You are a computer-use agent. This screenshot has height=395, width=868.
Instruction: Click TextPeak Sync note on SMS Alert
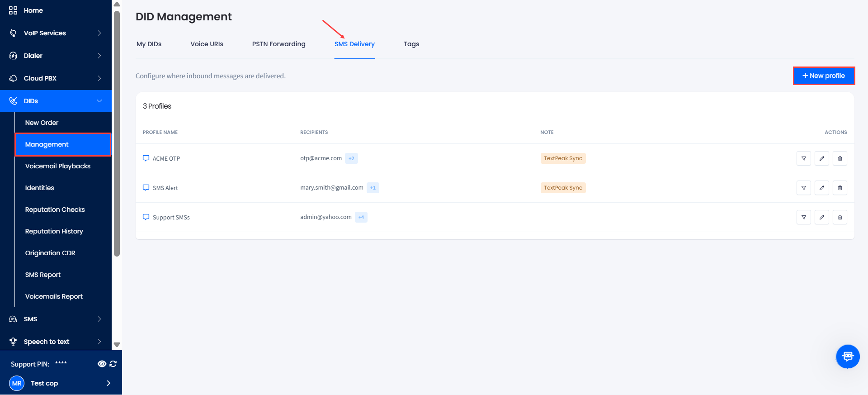click(x=563, y=188)
